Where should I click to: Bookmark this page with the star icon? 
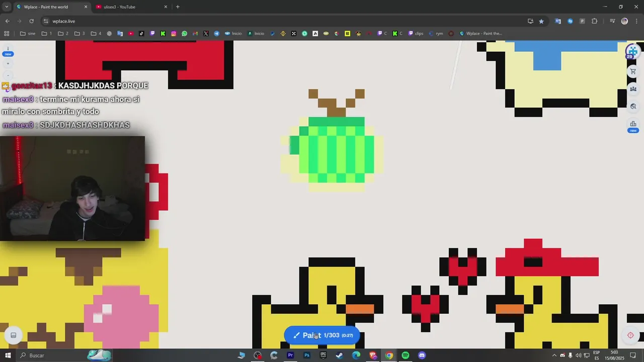click(541, 21)
